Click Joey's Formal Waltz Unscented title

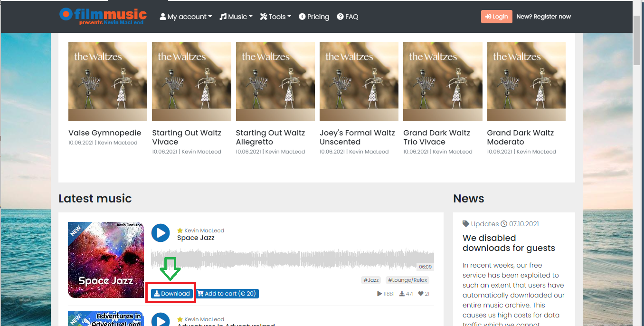(x=357, y=137)
